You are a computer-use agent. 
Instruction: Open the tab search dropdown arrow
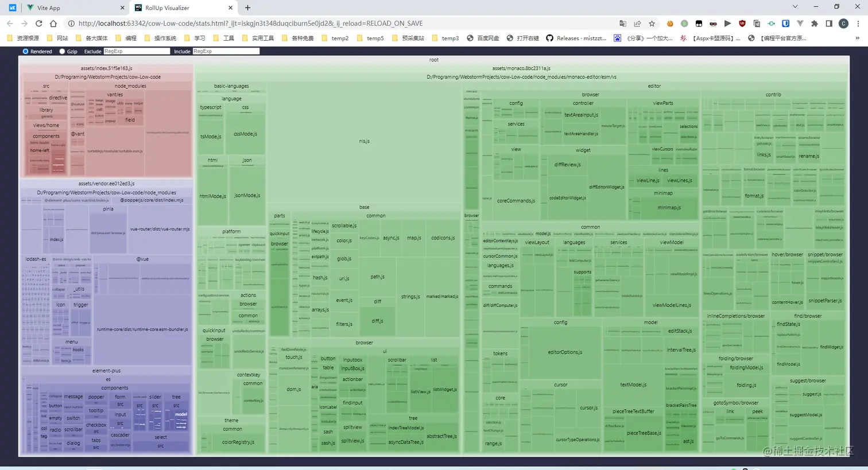coord(795,7)
